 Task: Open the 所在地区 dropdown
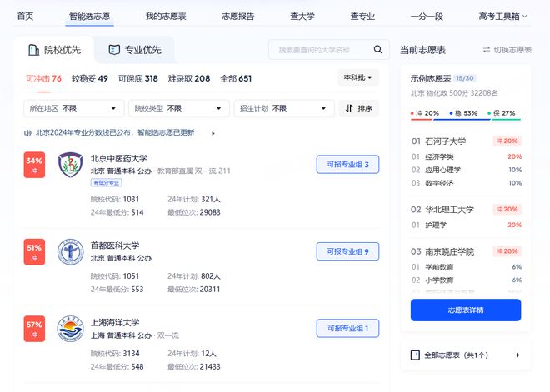pyautogui.click(x=74, y=108)
